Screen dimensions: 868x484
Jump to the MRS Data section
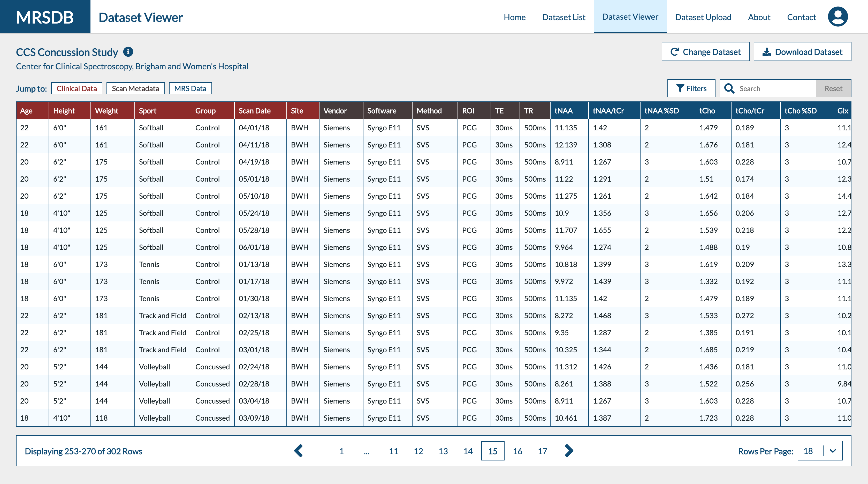click(190, 88)
